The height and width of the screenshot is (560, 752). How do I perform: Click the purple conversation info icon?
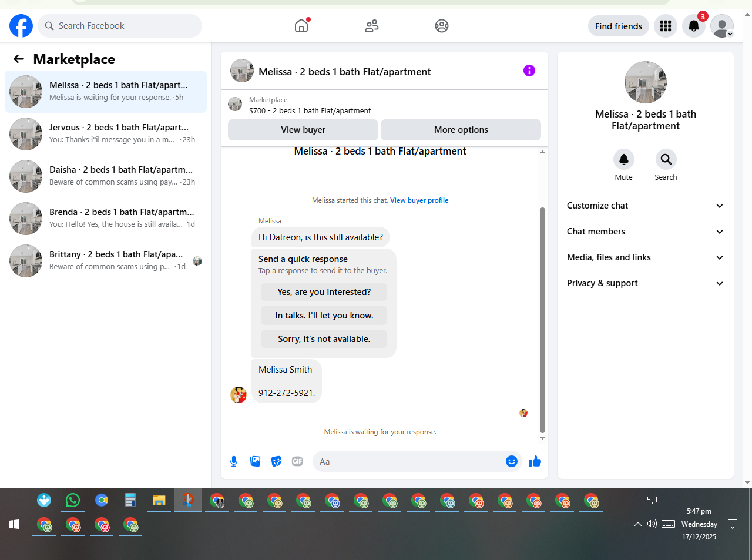pos(529,71)
